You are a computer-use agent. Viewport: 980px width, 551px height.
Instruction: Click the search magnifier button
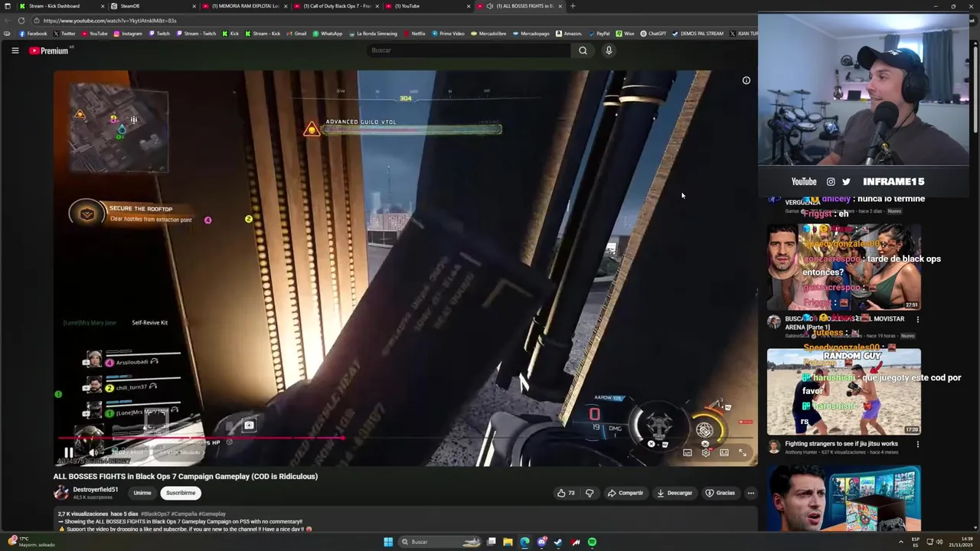coord(583,51)
